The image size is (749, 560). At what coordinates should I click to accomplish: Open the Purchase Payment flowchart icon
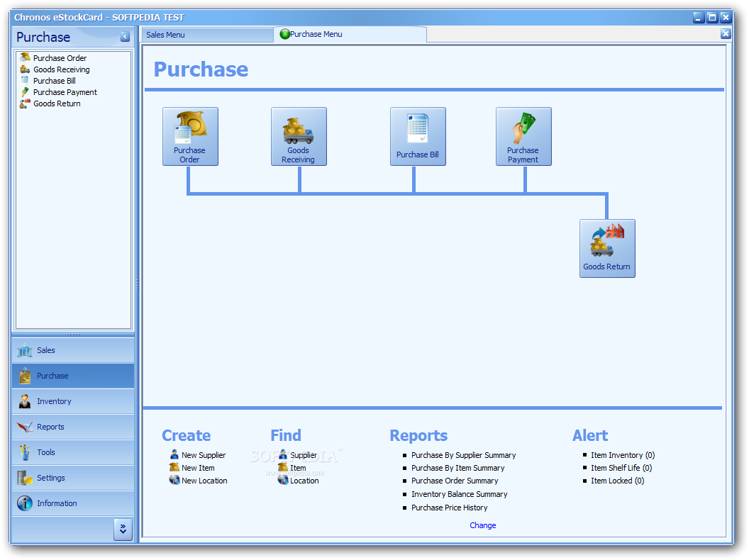(x=523, y=137)
